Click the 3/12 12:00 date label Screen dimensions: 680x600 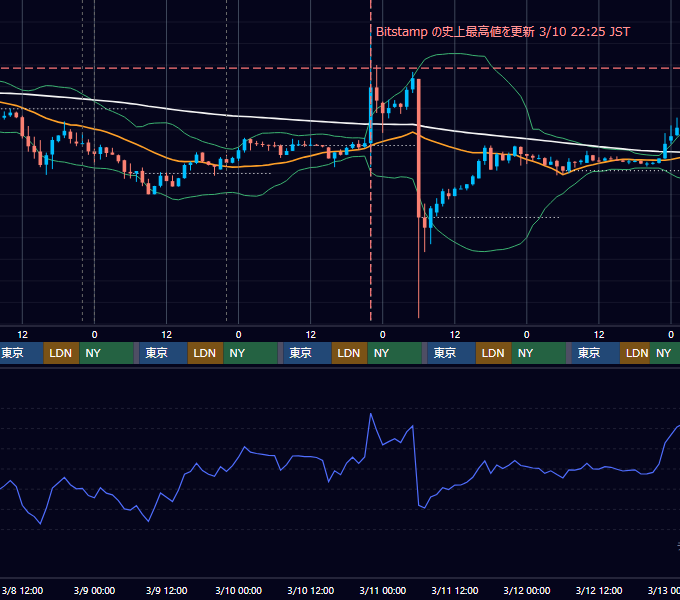pyautogui.click(x=598, y=590)
